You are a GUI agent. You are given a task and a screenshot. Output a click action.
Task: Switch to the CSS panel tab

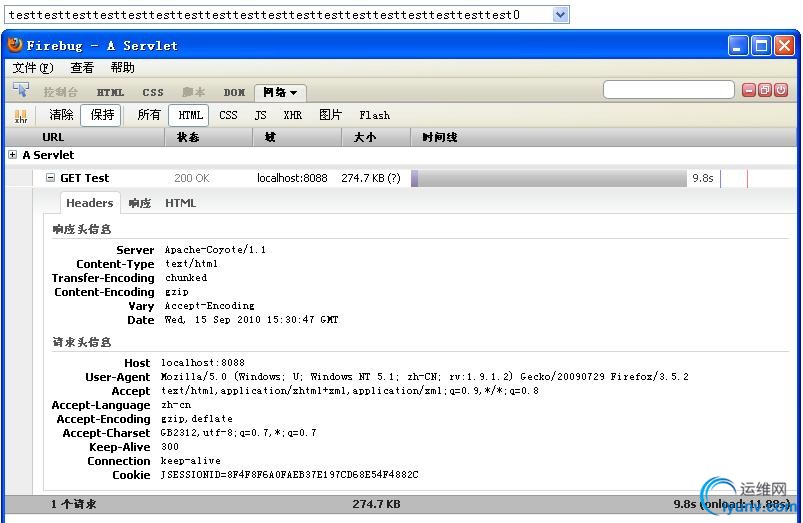point(153,93)
